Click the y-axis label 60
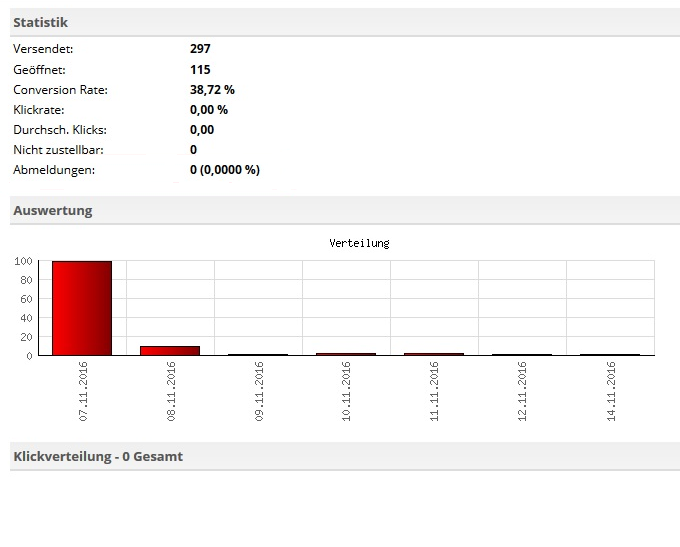The height and width of the screenshot is (547, 680). pos(26,299)
